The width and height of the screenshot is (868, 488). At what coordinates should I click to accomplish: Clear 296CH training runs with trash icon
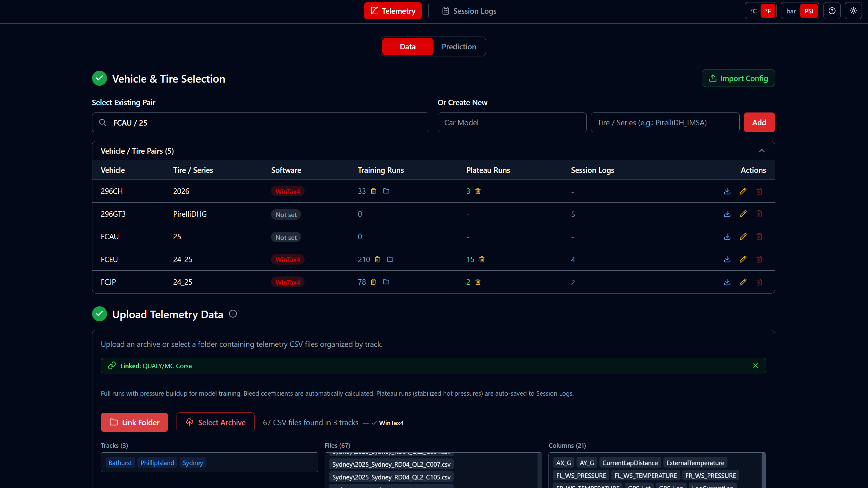tap(373, 191)
